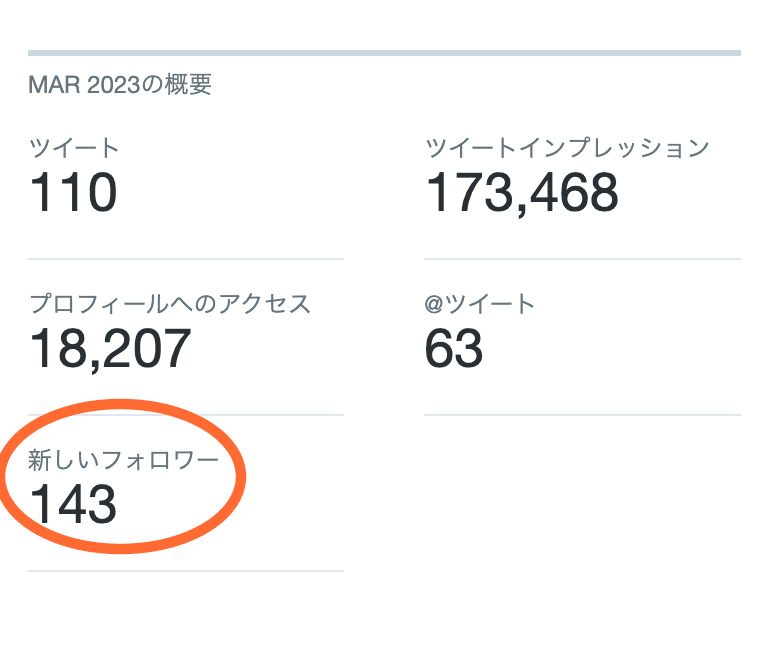The image size is (772, 652).
Task: Click the tweet count 110
Action: click(73, 192)
